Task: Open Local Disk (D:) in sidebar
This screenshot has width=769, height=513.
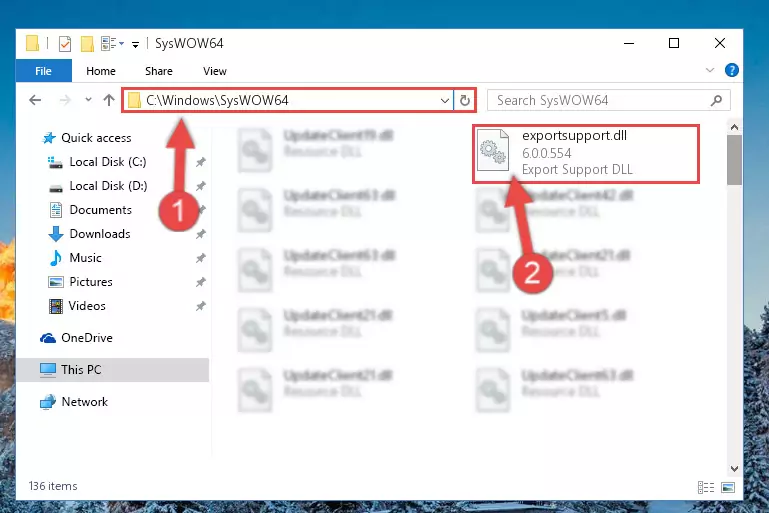Action: tap(108, 186)
